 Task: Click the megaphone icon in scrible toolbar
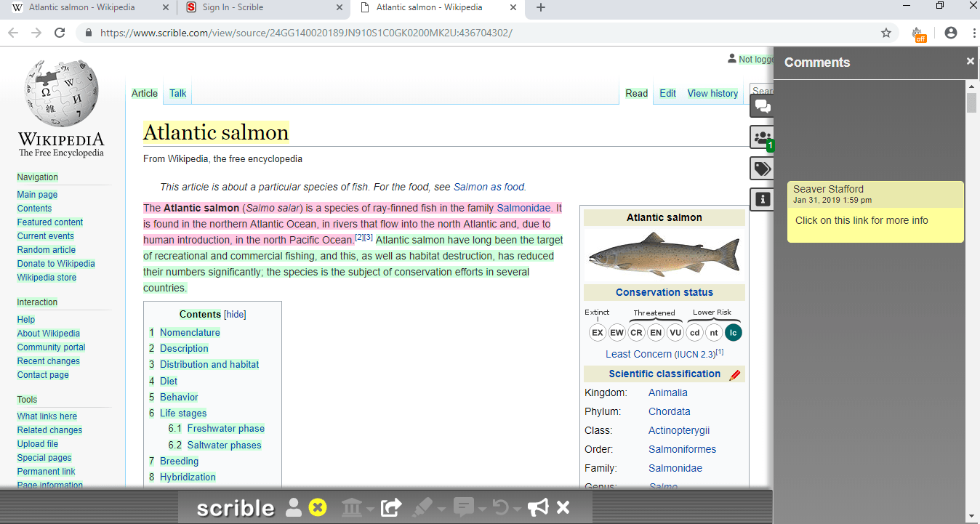click(538, 507)
